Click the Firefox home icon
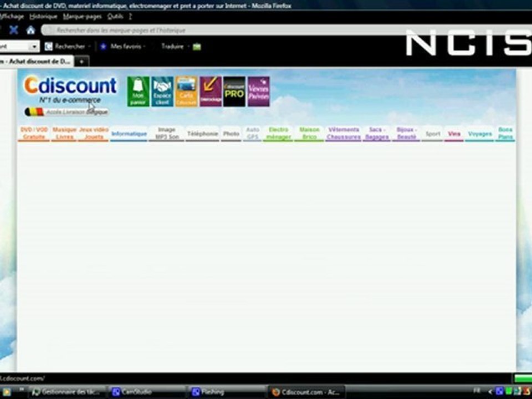 tap(30, 30)
